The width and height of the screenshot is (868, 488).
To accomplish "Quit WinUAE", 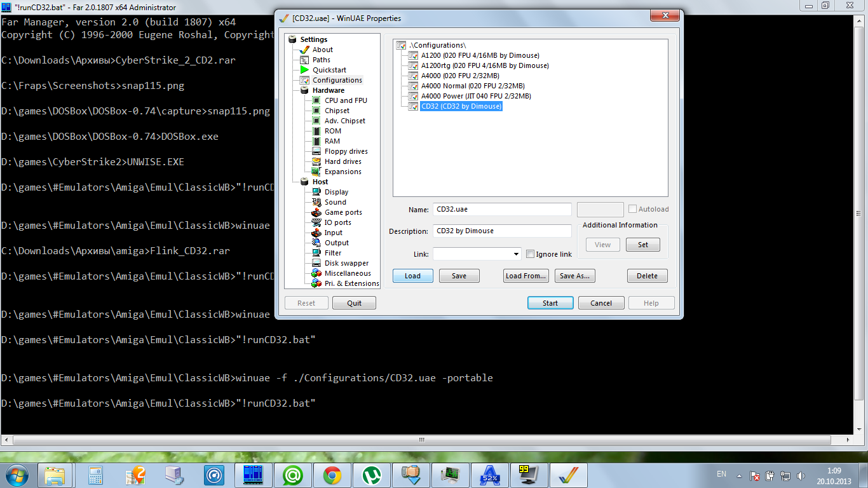I will pyautogui.click(x=354, y=303).
